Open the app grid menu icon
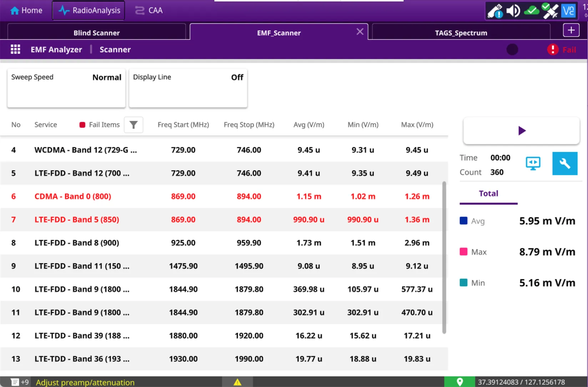 (15, 49)
